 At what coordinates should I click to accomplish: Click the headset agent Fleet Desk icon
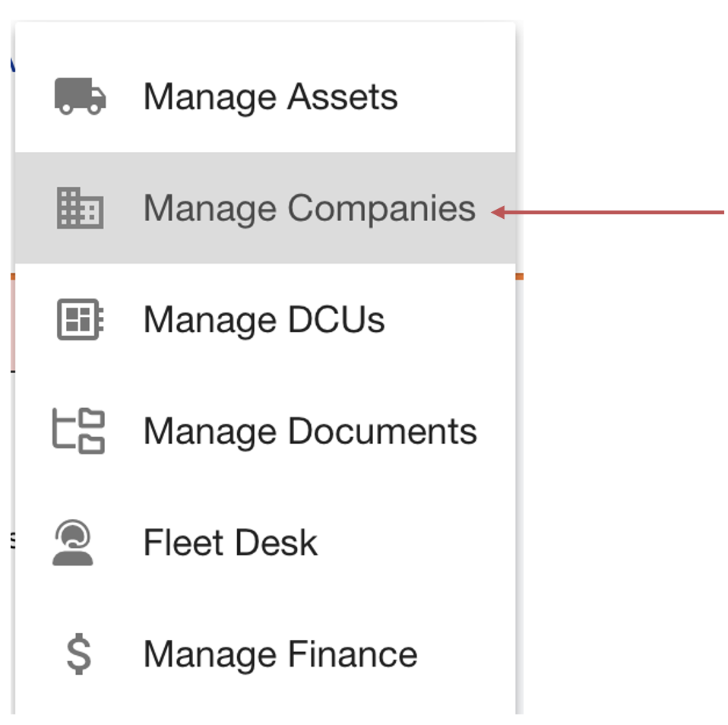73,543
